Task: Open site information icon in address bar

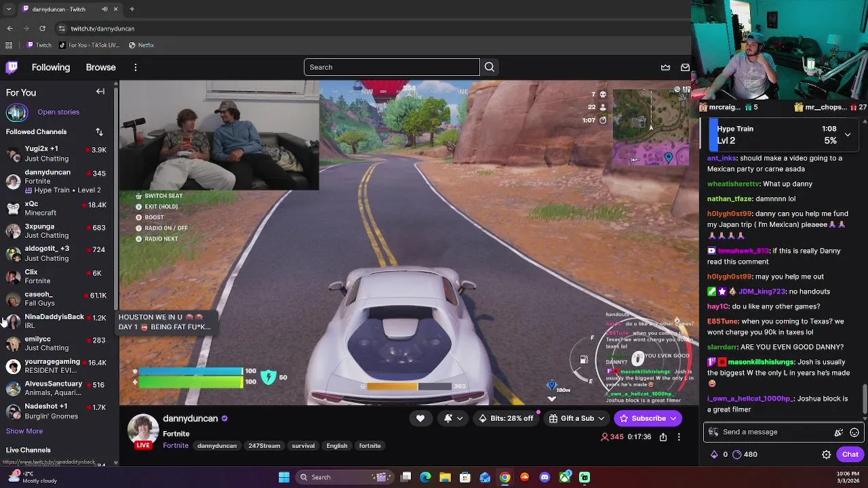Action: [62, 28]
